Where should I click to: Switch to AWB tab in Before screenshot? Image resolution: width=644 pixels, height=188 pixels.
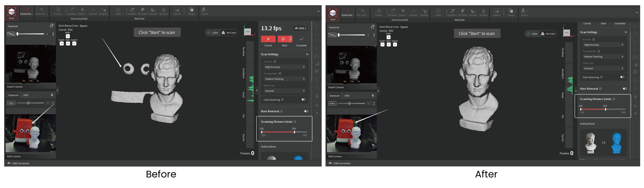tap(26, 95)
